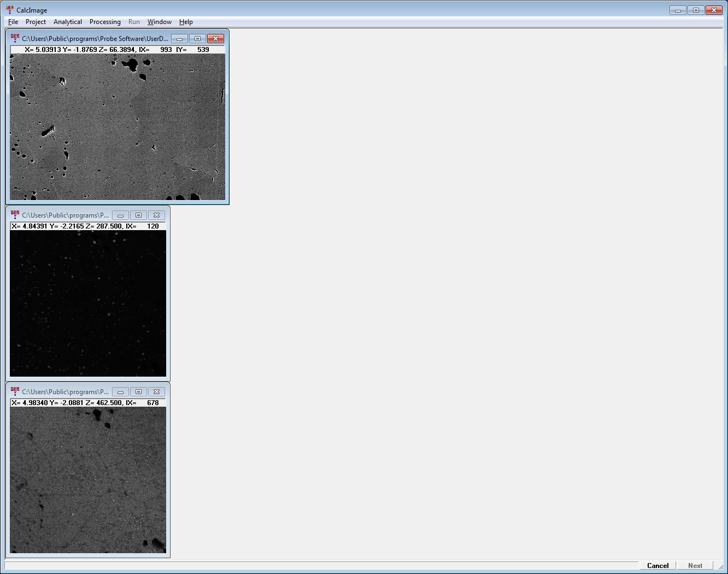Maximize the Z= 462.500 image window
728x574 pixels.
click(x=138, y=392)
